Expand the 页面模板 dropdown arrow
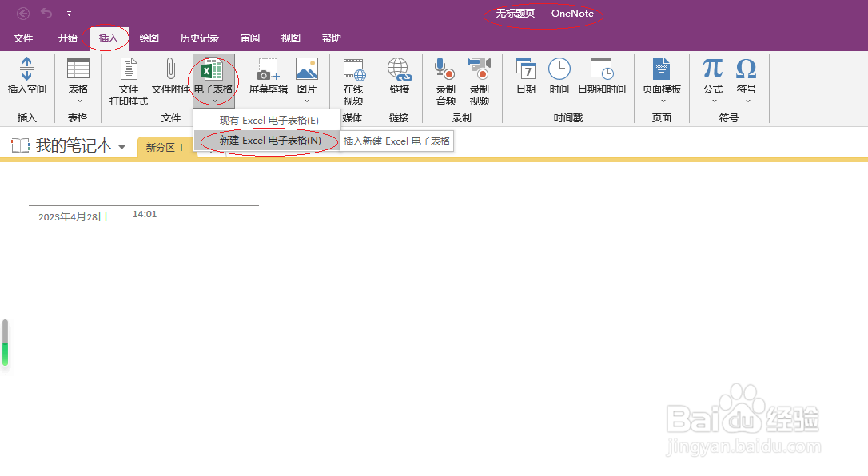The height and width of the screenshot is (476, 868). (663, 101)
